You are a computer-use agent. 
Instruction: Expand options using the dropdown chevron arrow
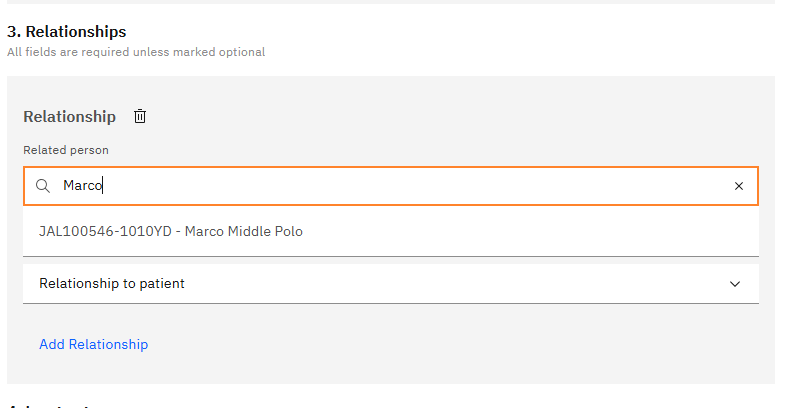(735, 284)
